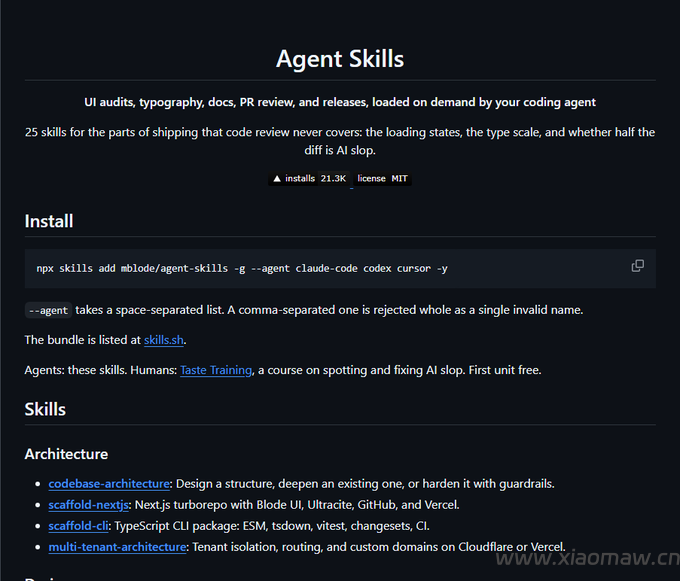Click the upward triangle logo on installs badge

click(x=277, y=179)
